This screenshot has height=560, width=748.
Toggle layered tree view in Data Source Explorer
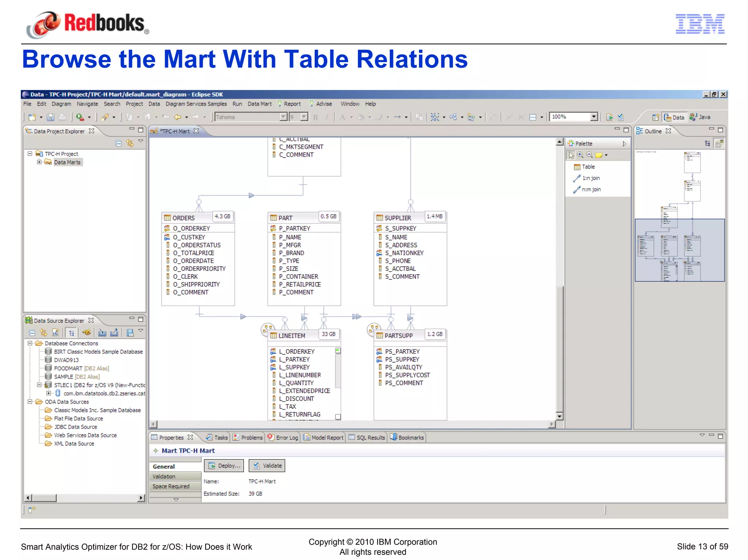[72, 333]
